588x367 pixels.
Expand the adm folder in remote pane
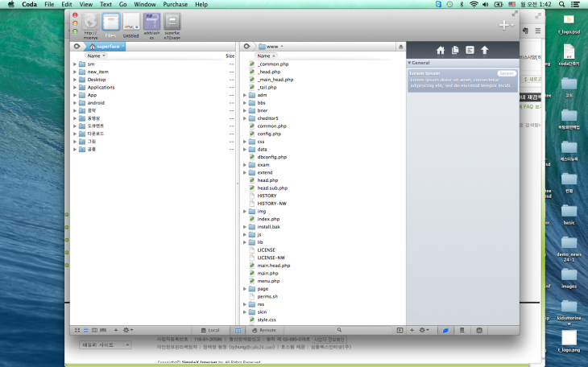(x=244, y=95)
